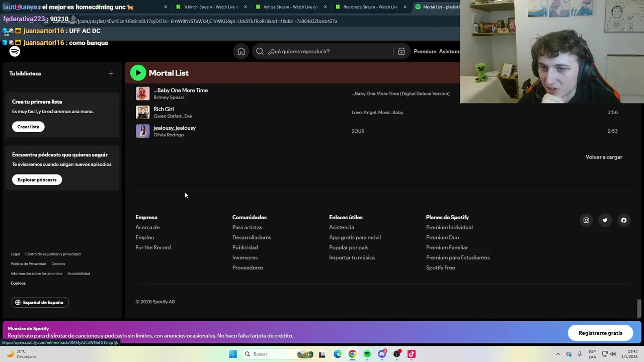Show hidden system tray icons
The width and height of the screenshot is (644, 362).
coord(557,354)
